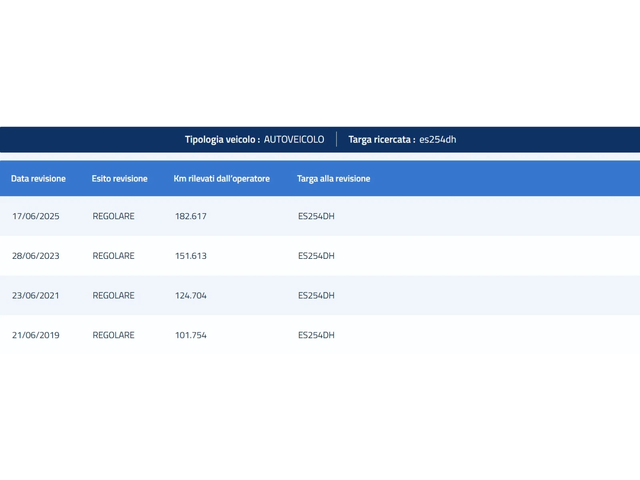640x480 pixels.
Task: Click REGOLARE in the 21/06/2019 row
Action: pos(113,335)
